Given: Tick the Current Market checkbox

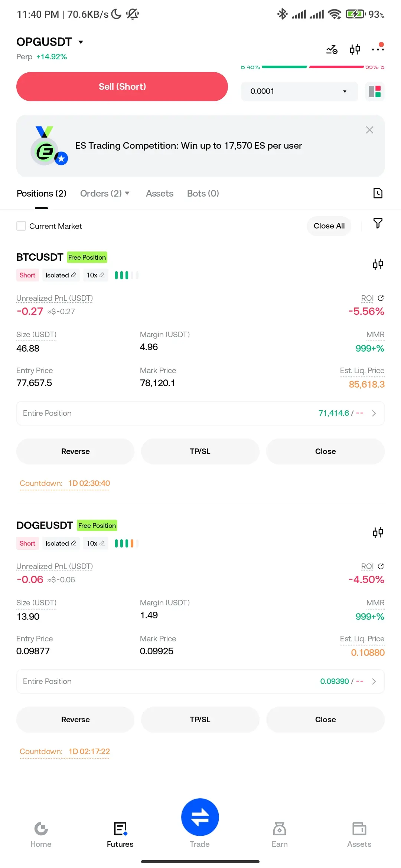Looking at the screenshot, I should point(21,226).
